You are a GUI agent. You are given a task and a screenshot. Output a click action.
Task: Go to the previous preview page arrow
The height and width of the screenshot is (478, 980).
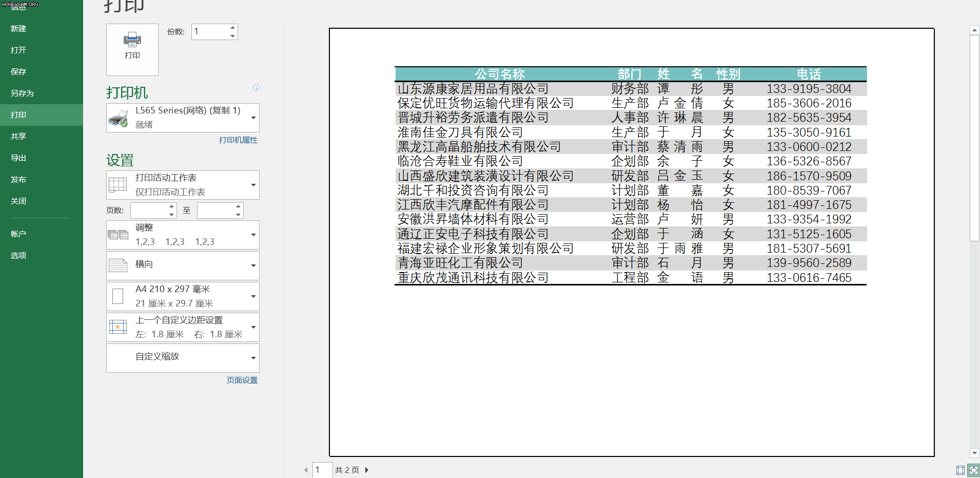(x=306, y=470)
